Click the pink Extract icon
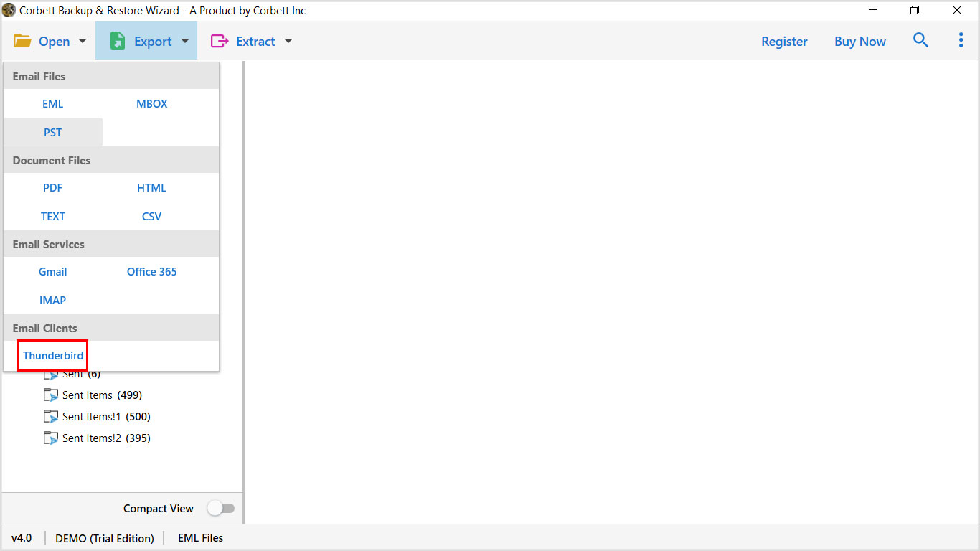This screenshot has height=551, width=980. (219, 41)
